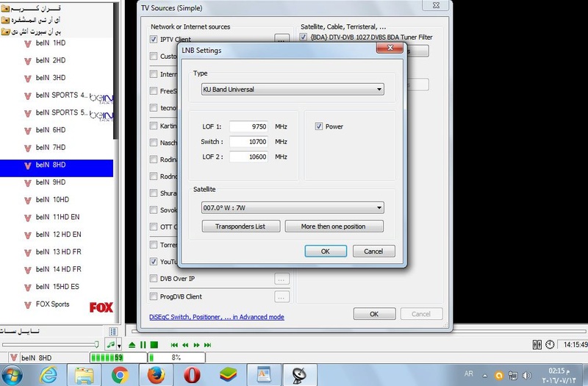Toggle the BDA DTV-DVB Tuner Filter checkbox

pyautogui.click(x=303, y=37)
